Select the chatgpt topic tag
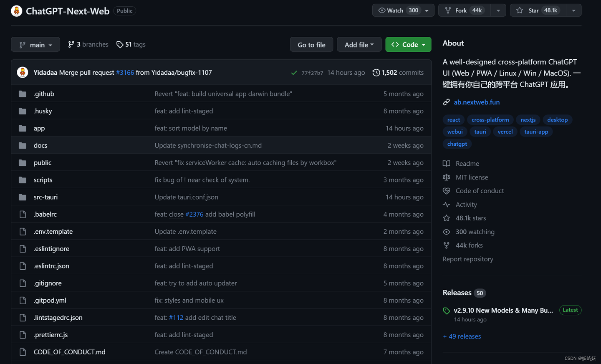 457,144
